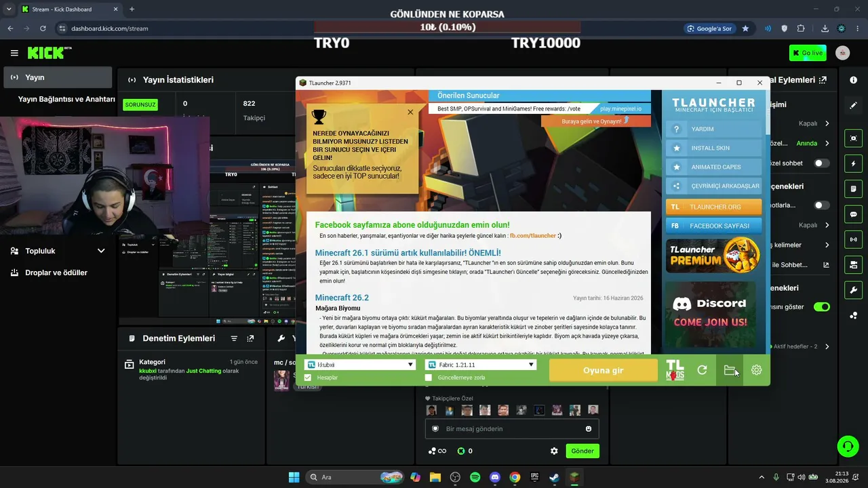Open TLauncher settings gear
The width and height of the screenshot is (868, 488).
coord(757,370)
